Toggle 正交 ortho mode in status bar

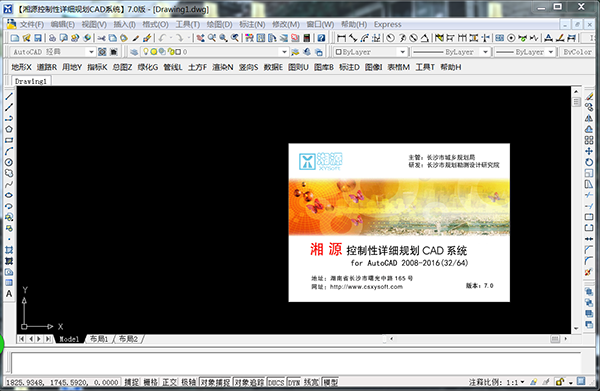click(x=170, y=382)
